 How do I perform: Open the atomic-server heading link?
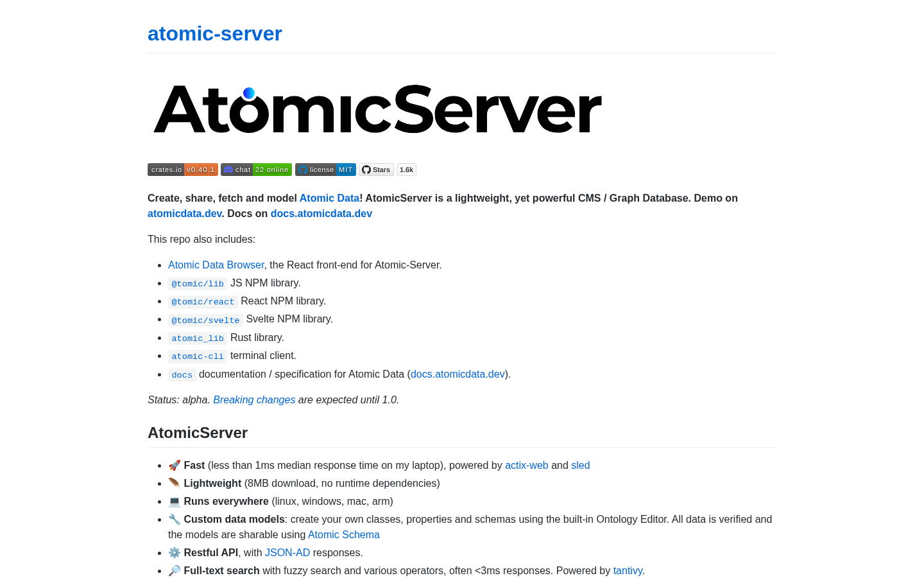click(x=215, y=33)
